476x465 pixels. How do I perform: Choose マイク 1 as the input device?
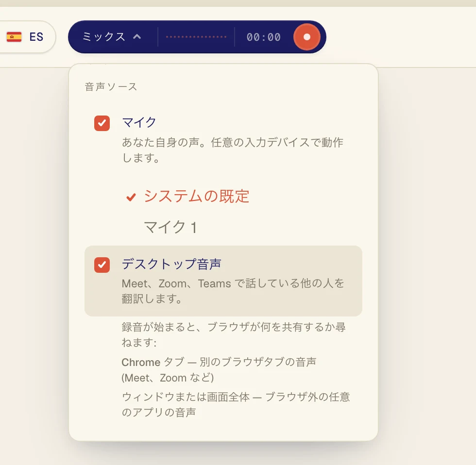tap(170, 227)
